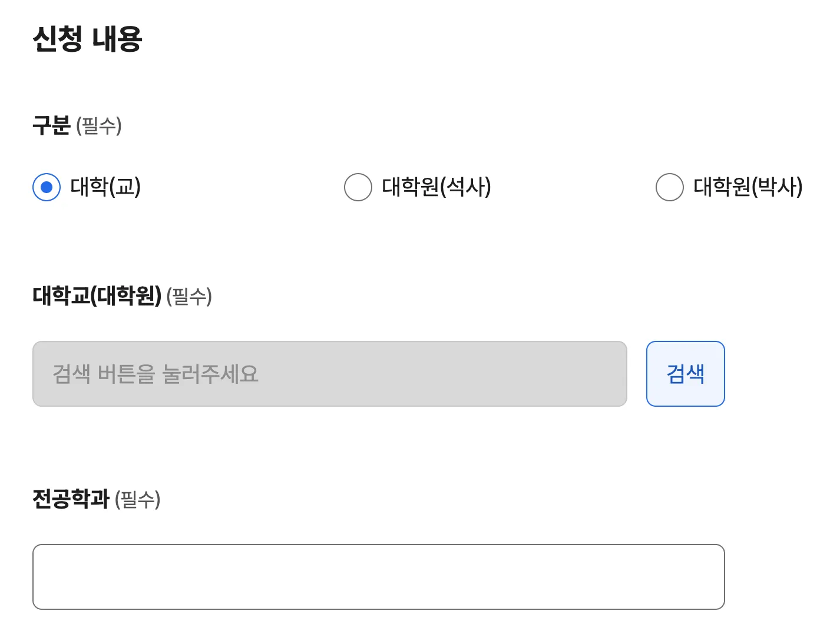840x644 pixels.
Task: Select the 대학(교) radio option
Action: click(47, 187)
